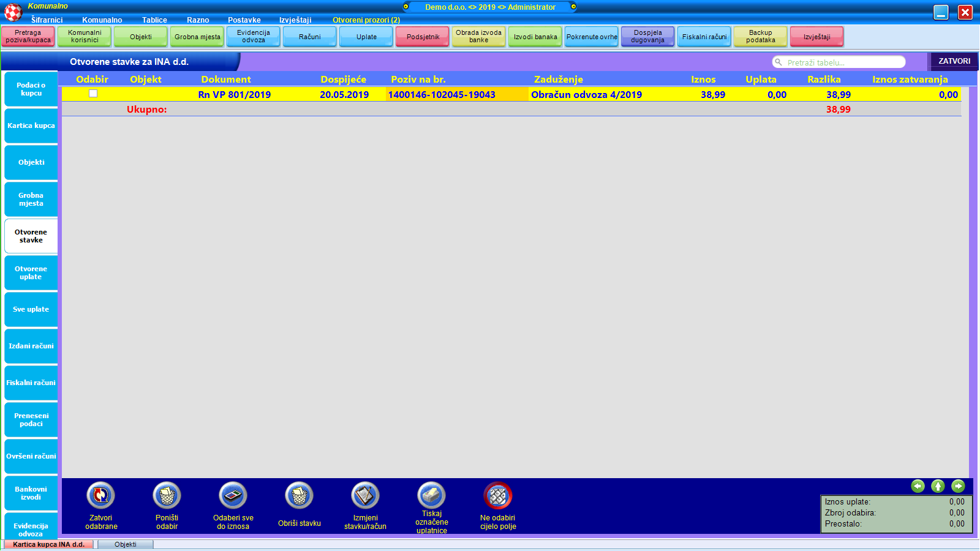Open the Otvoreni prozori (2) menu

coord(366,20)
